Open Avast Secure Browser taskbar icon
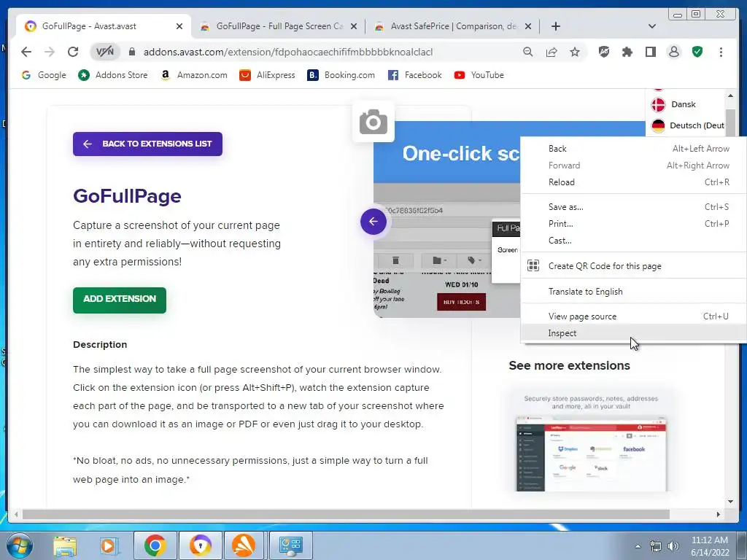747x560 pixels. pos(200,545)
